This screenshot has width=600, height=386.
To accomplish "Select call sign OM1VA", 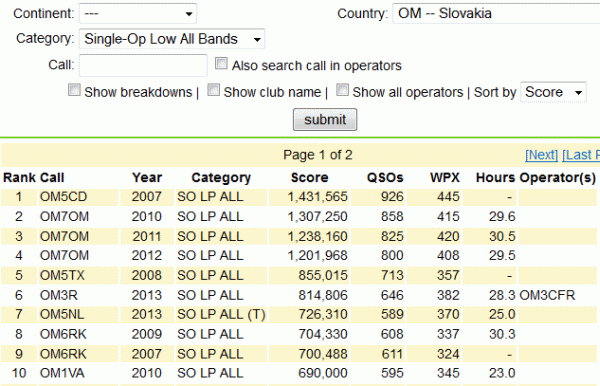I will pos(62,373).
